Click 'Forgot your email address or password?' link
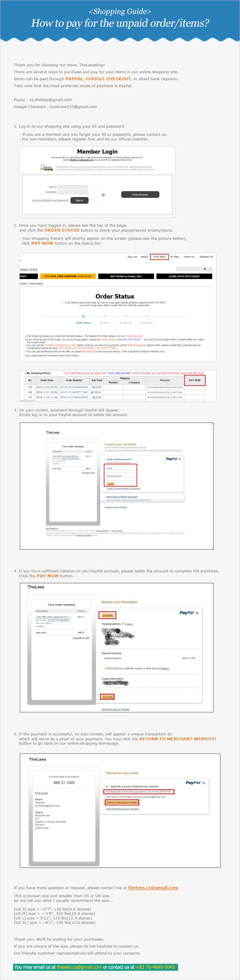Viewport: 240px width, 980px height. coord(124,488)
